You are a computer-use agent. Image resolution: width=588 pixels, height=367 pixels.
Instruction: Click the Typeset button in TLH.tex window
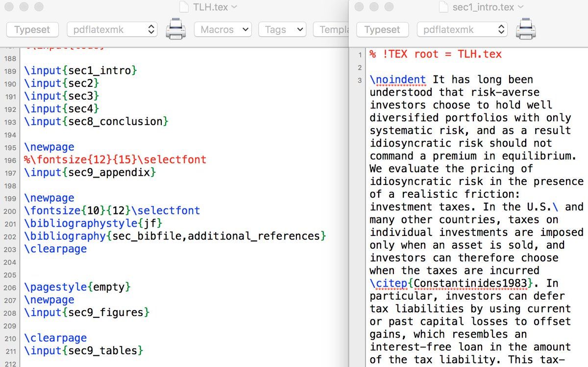click(x=32, y=29)
